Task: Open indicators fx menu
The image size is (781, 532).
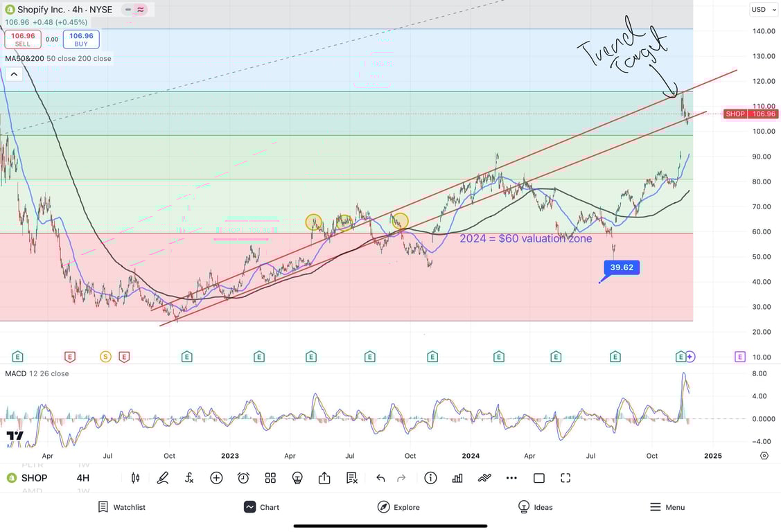Action: [189, 478]
